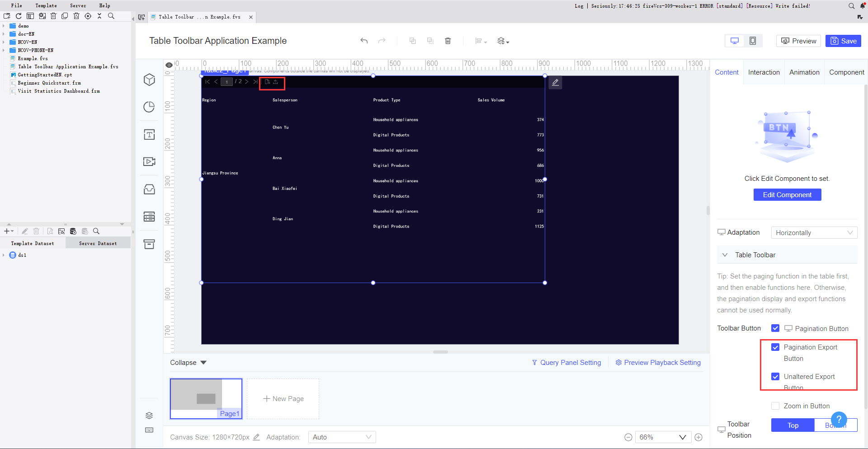Uncheck the Pagination Export Button checkbox

coord(775,347)
